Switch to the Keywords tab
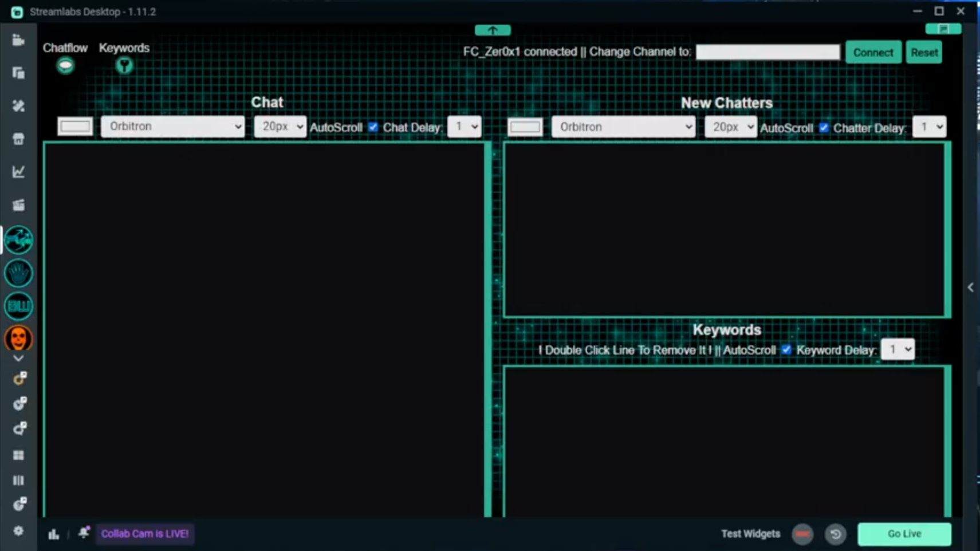The image size is (980, 551). (x=124, y=48)
